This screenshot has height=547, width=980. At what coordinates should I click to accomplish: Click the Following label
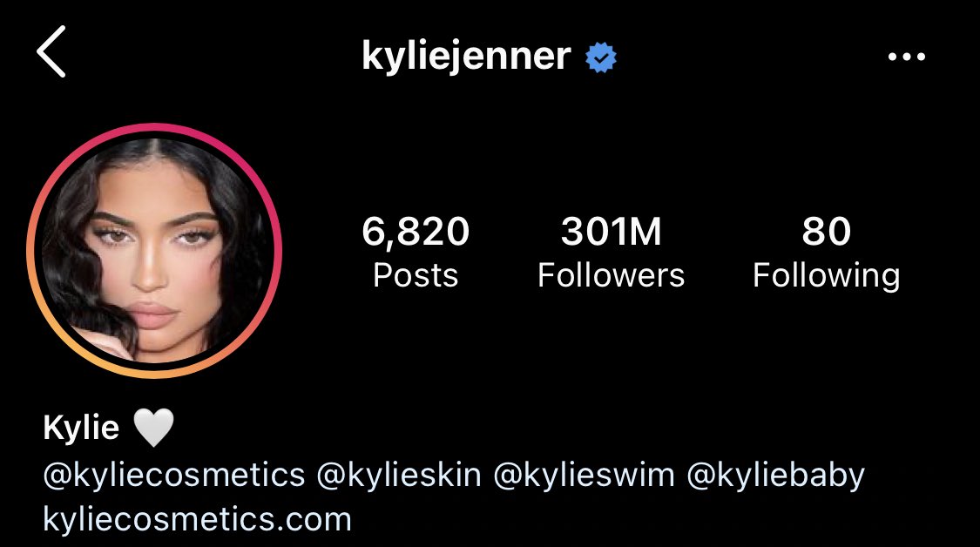tap(827, 276)
